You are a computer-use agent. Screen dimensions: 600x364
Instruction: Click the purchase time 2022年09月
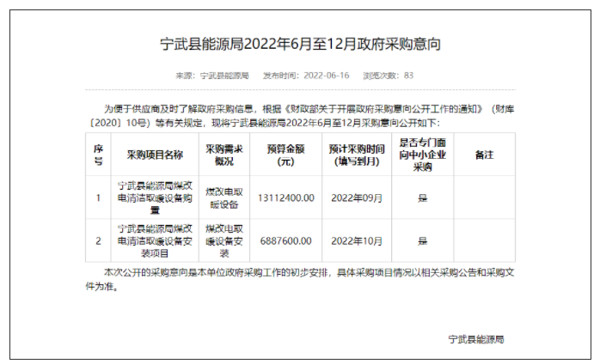click(357, 198)
